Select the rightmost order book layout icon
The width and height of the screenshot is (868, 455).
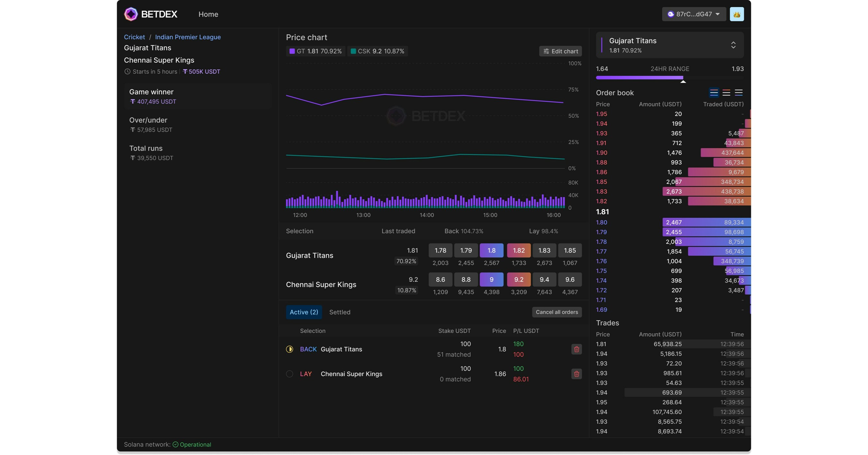click(739, 92)
